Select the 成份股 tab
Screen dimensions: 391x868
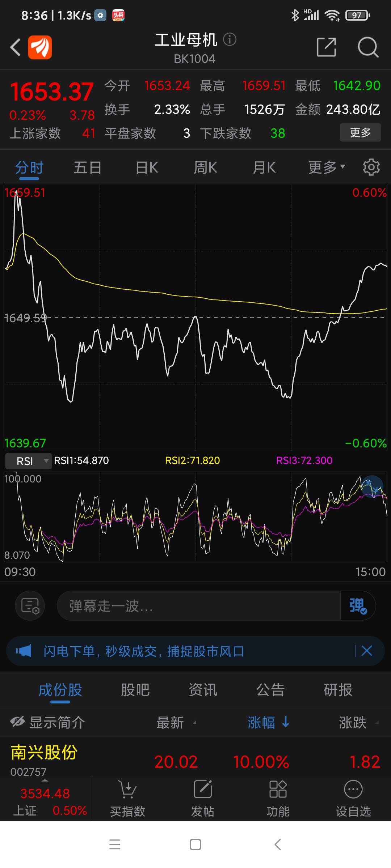click(x=60, y=690)
